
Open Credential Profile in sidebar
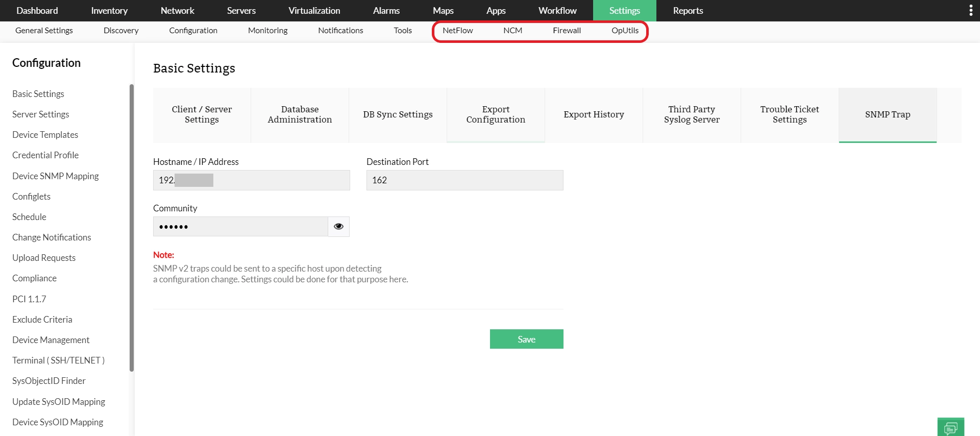(x=45, y=155)
